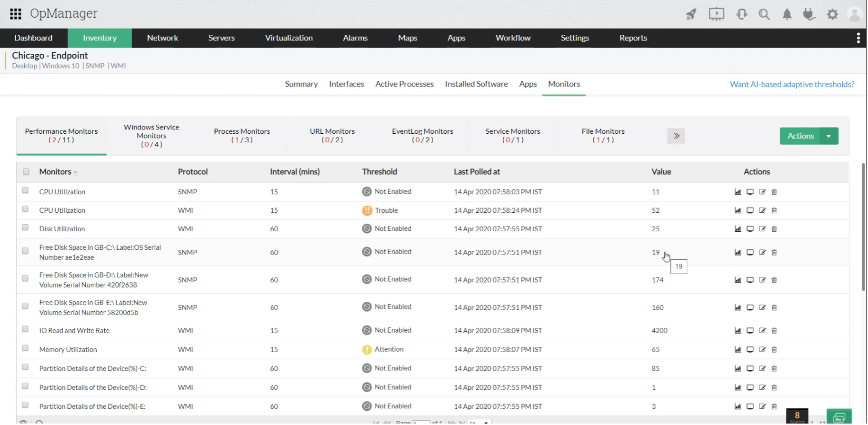Select the Disk Utilization checkbox
The image size is (868, 425).
coord(25,227)
